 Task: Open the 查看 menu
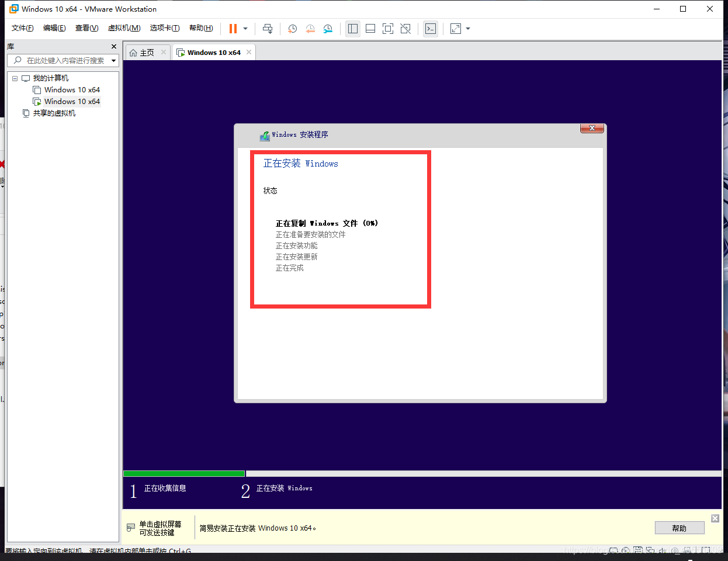(x=86, y=28)
